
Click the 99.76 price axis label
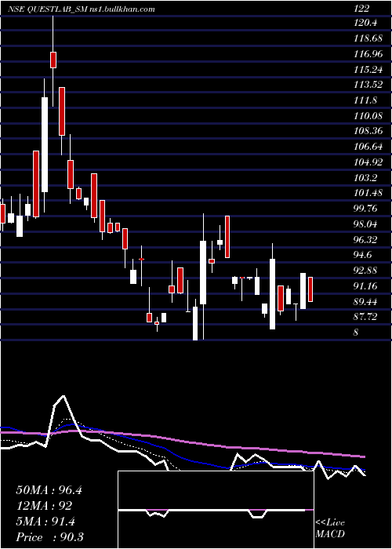(366, 209)
